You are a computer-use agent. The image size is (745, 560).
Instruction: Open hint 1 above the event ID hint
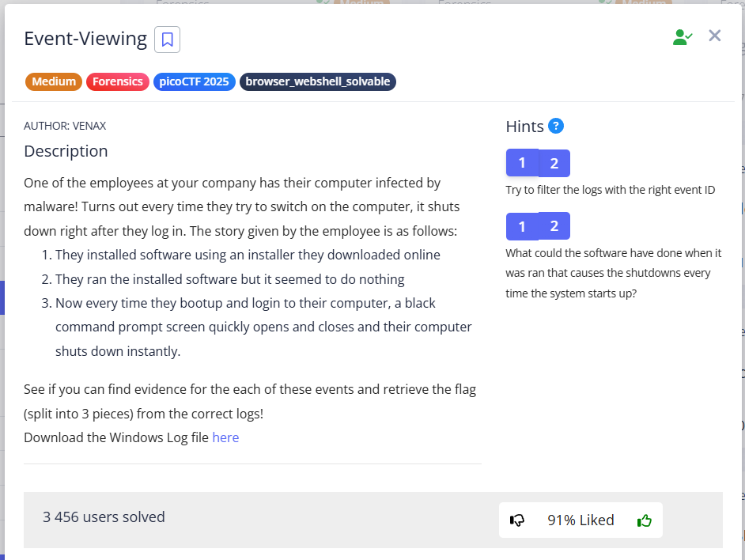[522, 163]
